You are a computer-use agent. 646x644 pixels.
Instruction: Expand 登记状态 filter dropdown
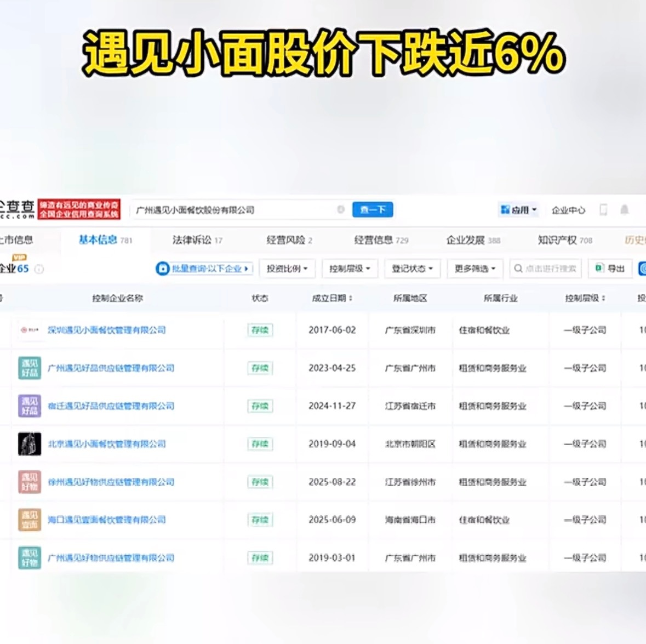pos(413,269)
